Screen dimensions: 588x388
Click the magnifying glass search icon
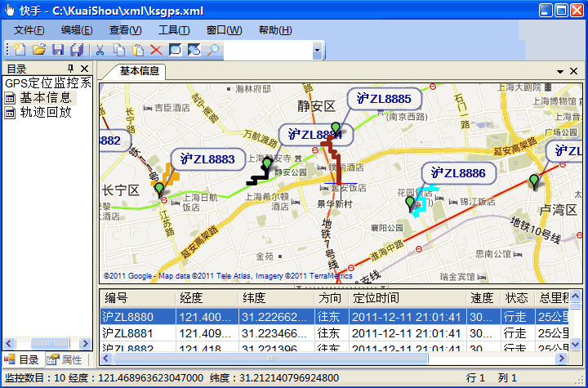[212, 50]
